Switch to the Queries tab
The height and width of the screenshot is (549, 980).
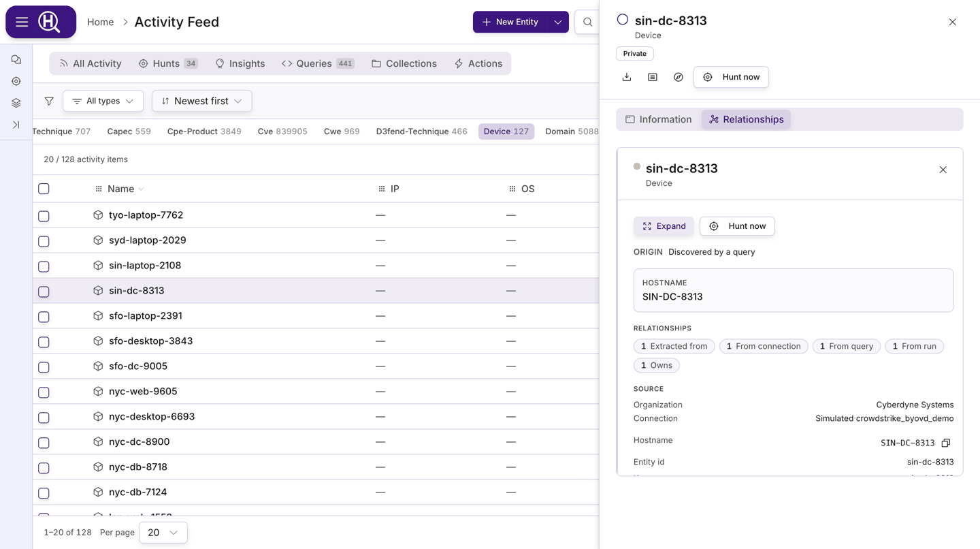click(318, 63)
